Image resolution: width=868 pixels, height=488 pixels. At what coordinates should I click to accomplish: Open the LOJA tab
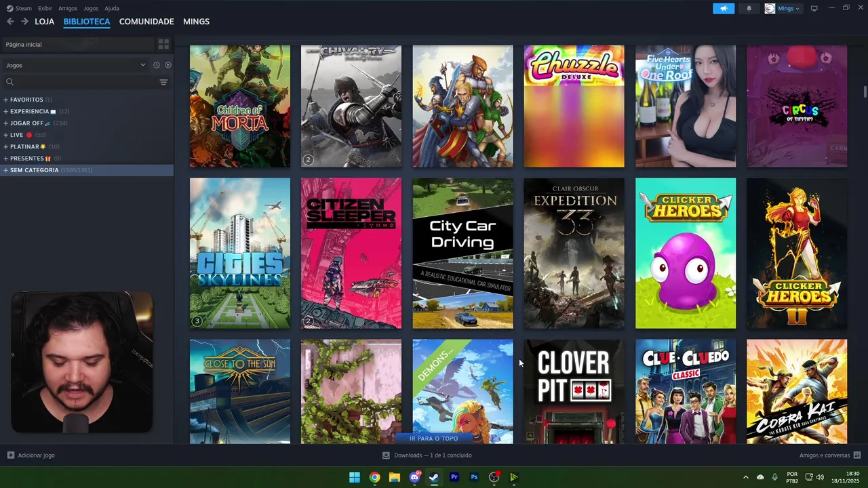pos(44,22)
